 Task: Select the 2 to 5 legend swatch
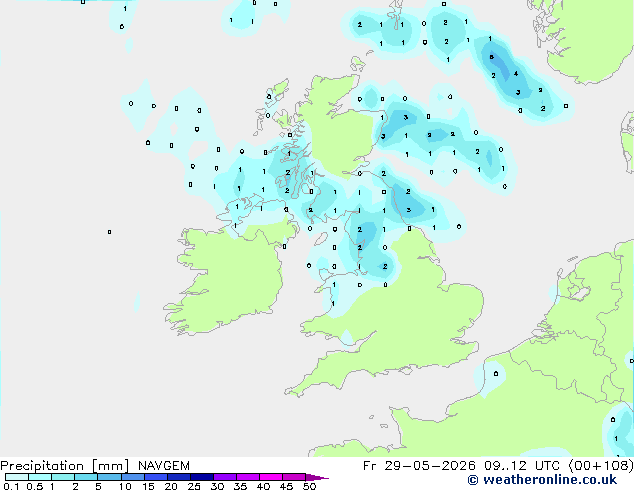[x=86, y=477]
